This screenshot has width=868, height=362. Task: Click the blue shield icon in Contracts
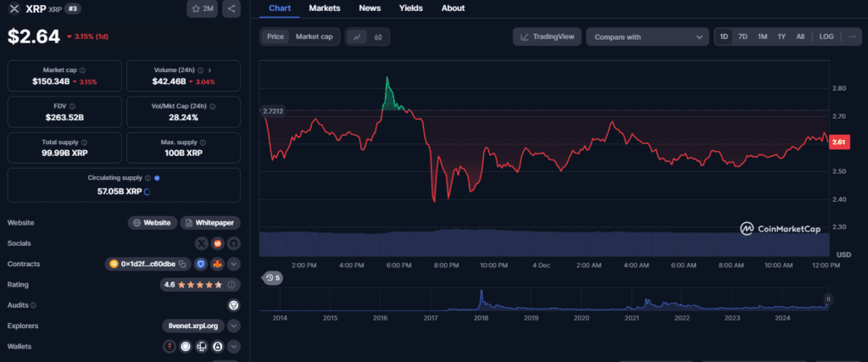point(200,264)
